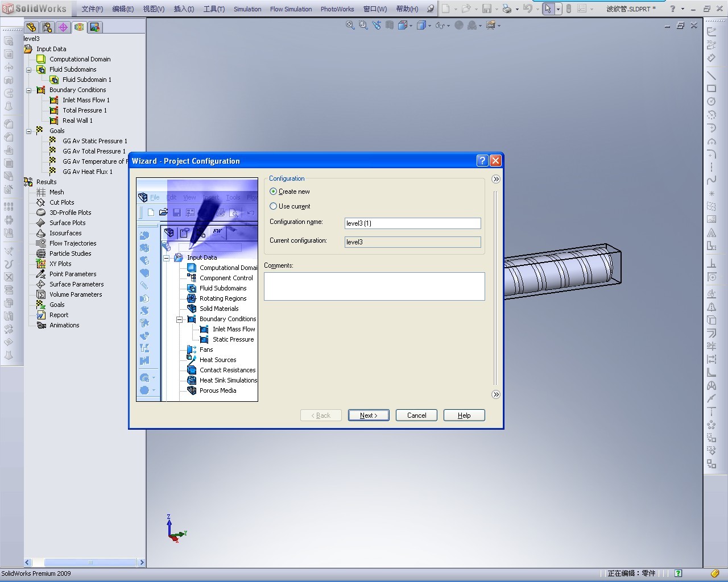Collapse the Fluid Subdomains tree node

[29, 70]
